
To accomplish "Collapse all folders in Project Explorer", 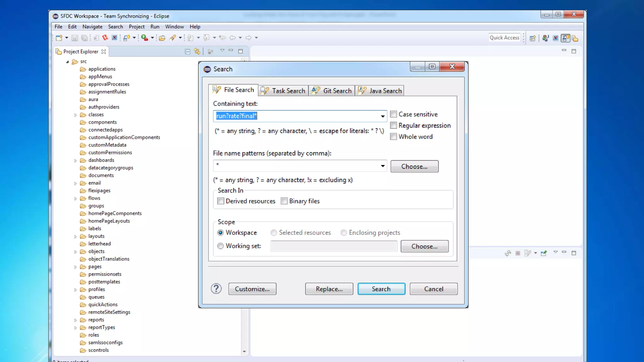I will click(x=187, y=52).
